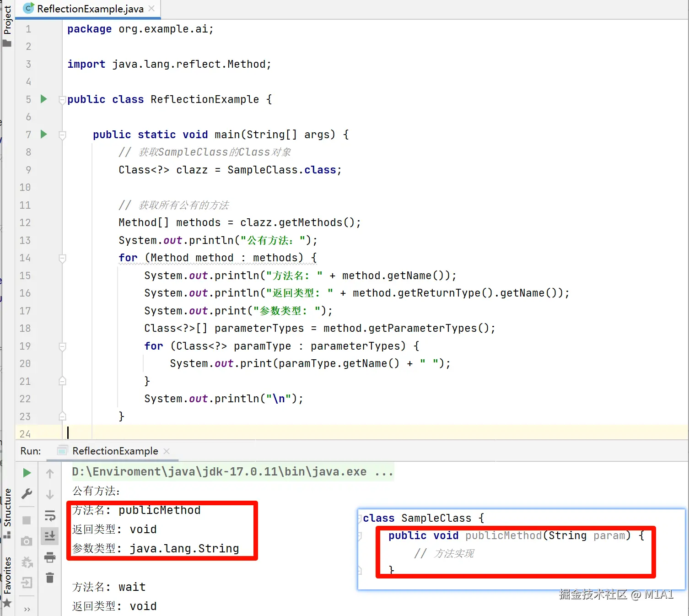Open run configuration wrench settings

[x=27, y=494]
